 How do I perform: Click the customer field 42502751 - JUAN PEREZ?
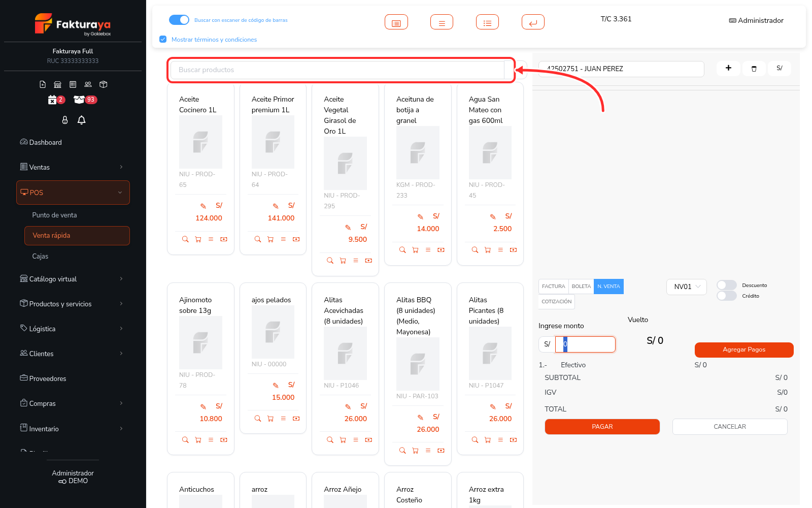[x=622, y=69]
